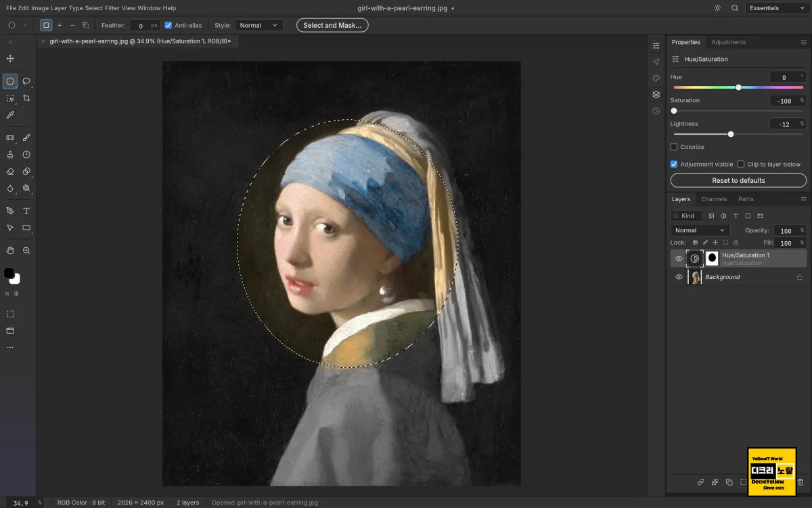Open the Filter menu
Screen dimensions: 812x508
point(112,8)
